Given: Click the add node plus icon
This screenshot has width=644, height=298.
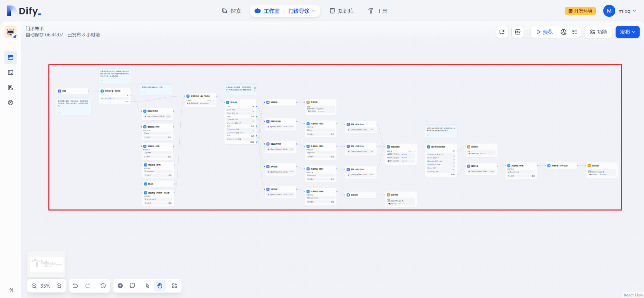Looking at the screenshot, I should click(x=120, y=285).
